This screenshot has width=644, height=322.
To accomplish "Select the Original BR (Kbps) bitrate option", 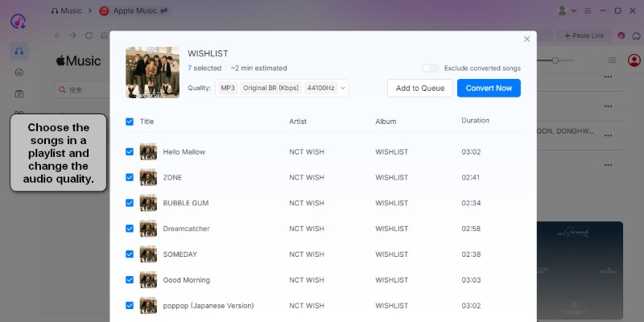I will coord(271,88).
